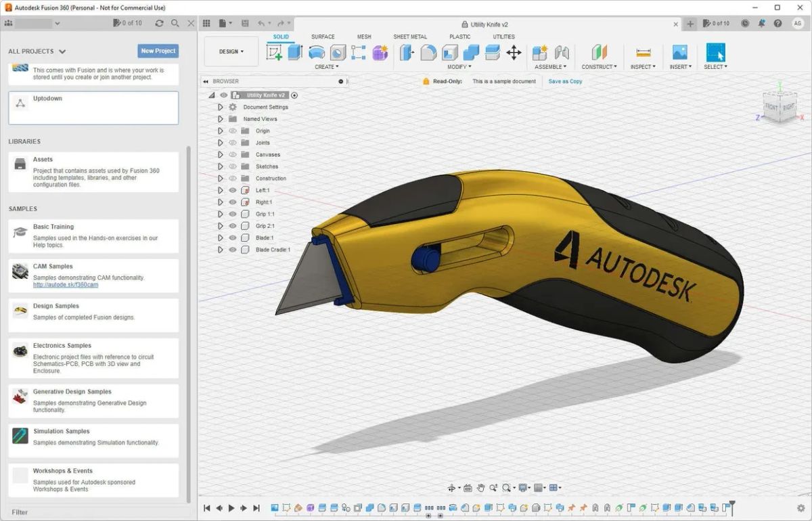This screenshot has height=521, width=812.
Task: Open the SURFACE tab
Action: (323, 37)
